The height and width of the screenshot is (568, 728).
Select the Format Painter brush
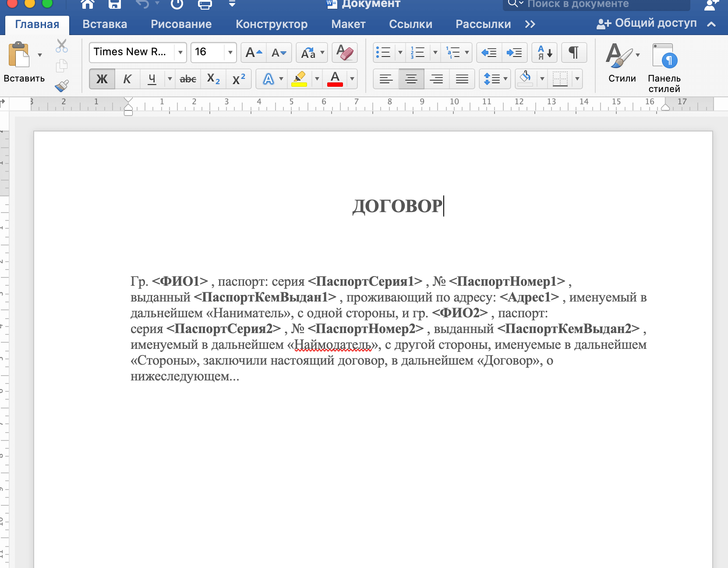[x=62, y=85]
